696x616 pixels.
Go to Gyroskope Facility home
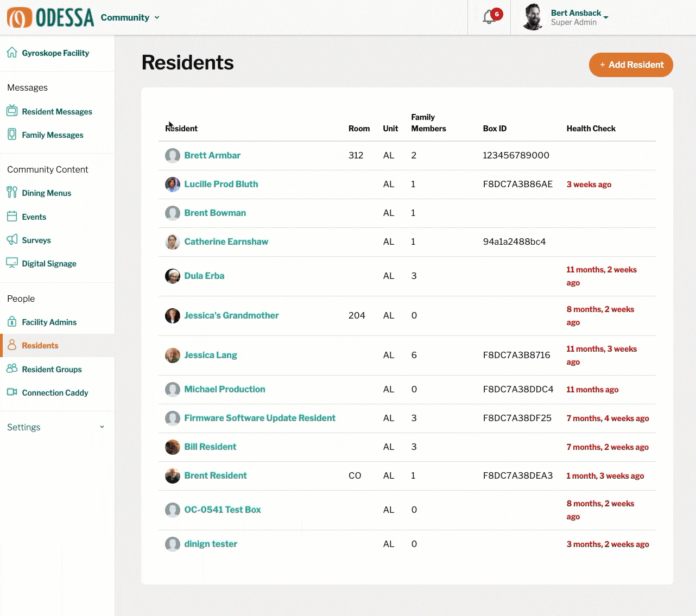(55, 53)
